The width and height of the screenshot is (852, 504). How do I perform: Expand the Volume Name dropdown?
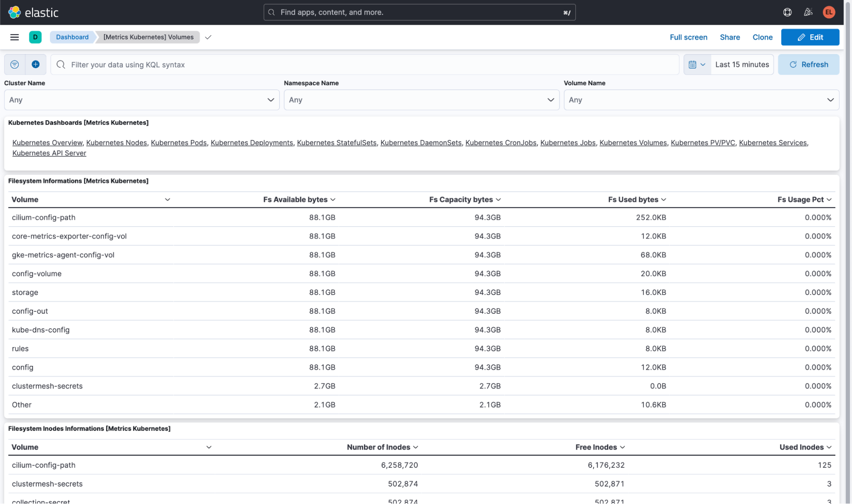pyautogui.click(x=701, y=100)
